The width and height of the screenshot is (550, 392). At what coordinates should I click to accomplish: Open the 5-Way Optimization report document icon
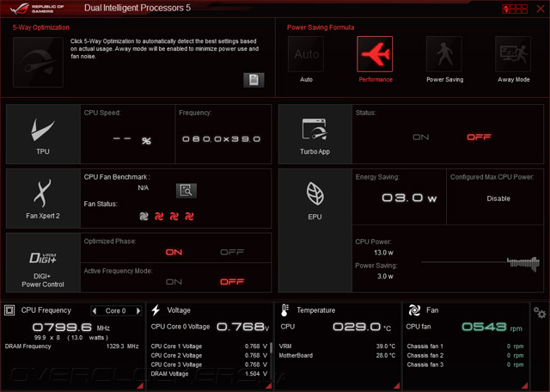pos(254,80)
